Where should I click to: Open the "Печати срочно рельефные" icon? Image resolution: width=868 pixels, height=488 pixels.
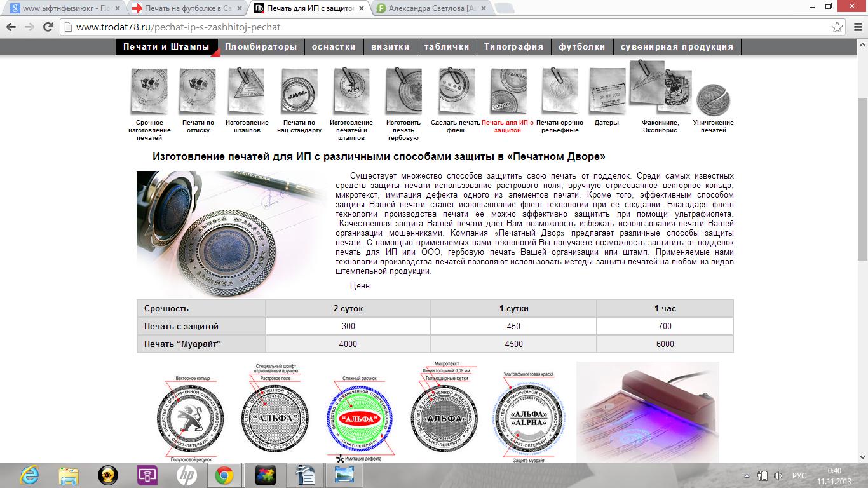[560, 91]
